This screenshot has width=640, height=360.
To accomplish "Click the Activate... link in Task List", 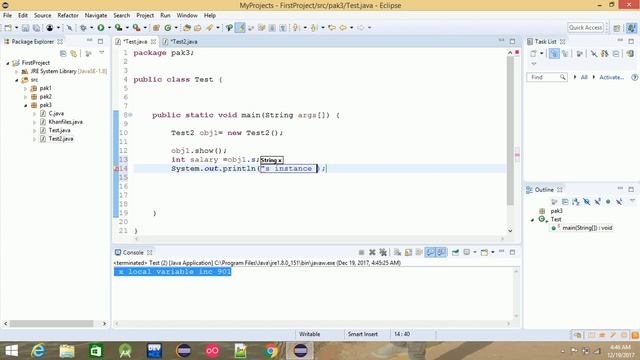I will pyautogui.click(x=611, y=77).
